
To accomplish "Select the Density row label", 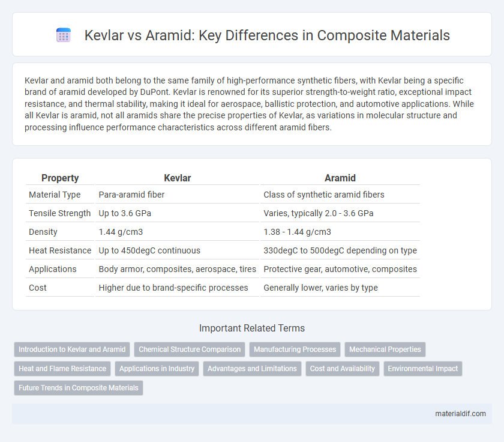I will (43, 232).
